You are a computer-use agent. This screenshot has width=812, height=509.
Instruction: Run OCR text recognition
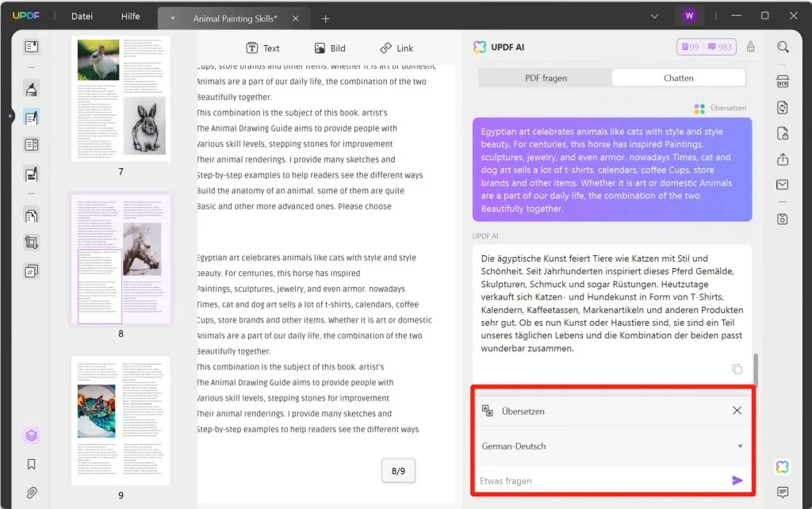(783, 82)
